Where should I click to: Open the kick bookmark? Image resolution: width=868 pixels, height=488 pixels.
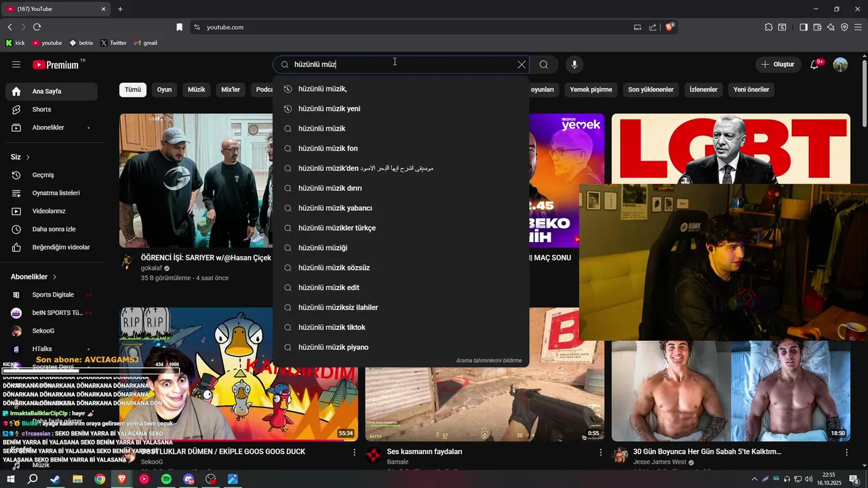(15, 43)
